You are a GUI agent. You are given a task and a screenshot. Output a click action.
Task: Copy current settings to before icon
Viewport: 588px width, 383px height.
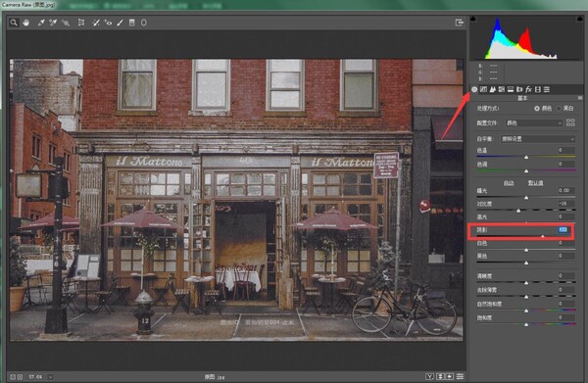point(449,376)
